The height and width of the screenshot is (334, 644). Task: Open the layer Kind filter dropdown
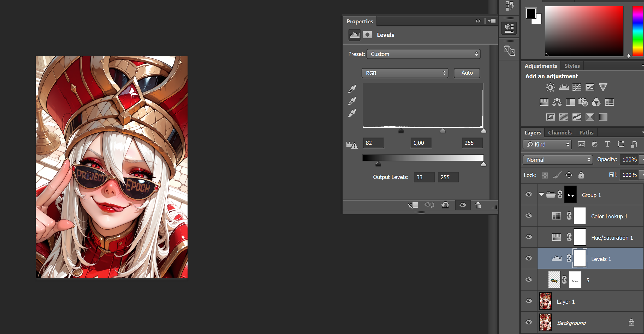point(547,144)
